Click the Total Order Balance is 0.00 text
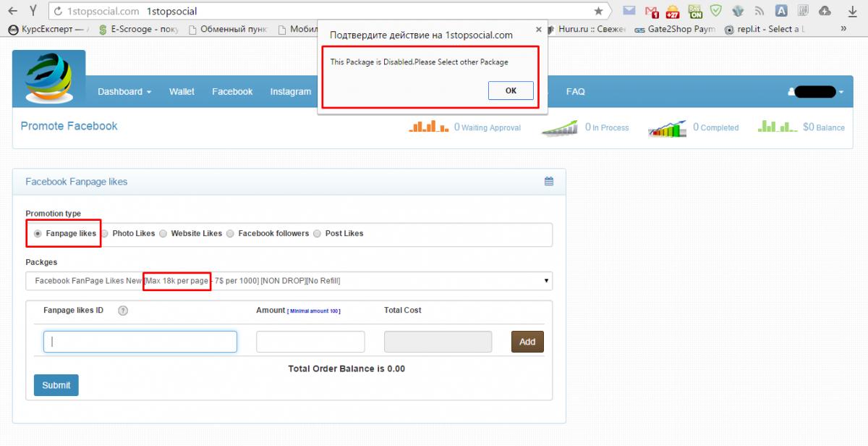868x446 pixels. 346,369
